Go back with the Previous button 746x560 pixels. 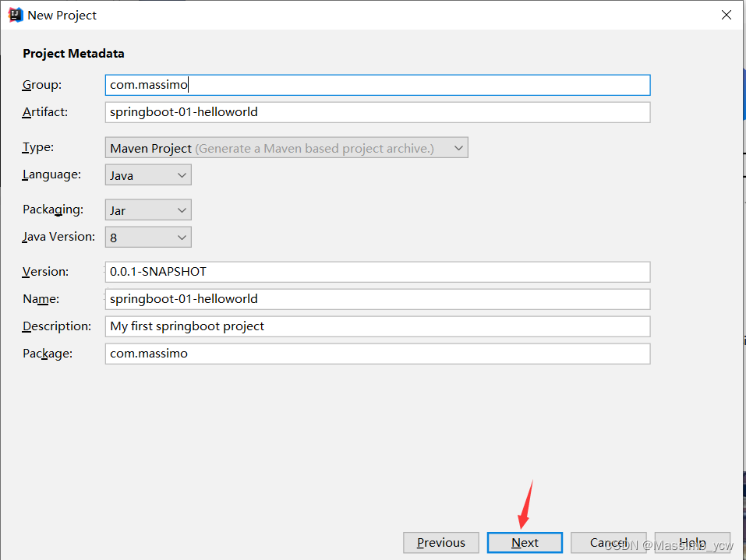(441, 542)
